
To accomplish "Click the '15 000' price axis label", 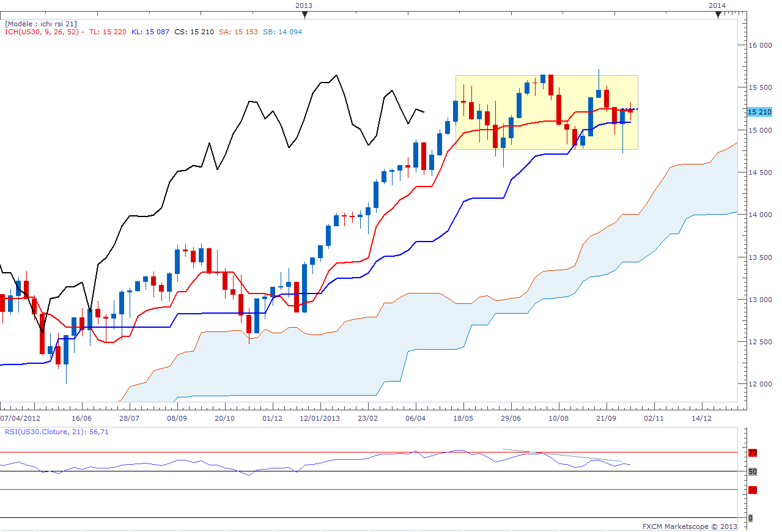I will (760, 130).
